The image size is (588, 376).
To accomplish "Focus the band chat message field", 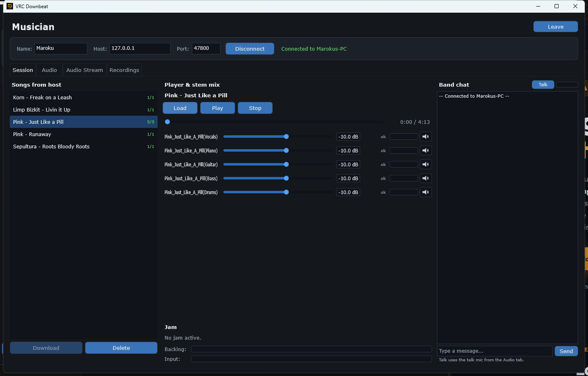I will pos(495,351).
